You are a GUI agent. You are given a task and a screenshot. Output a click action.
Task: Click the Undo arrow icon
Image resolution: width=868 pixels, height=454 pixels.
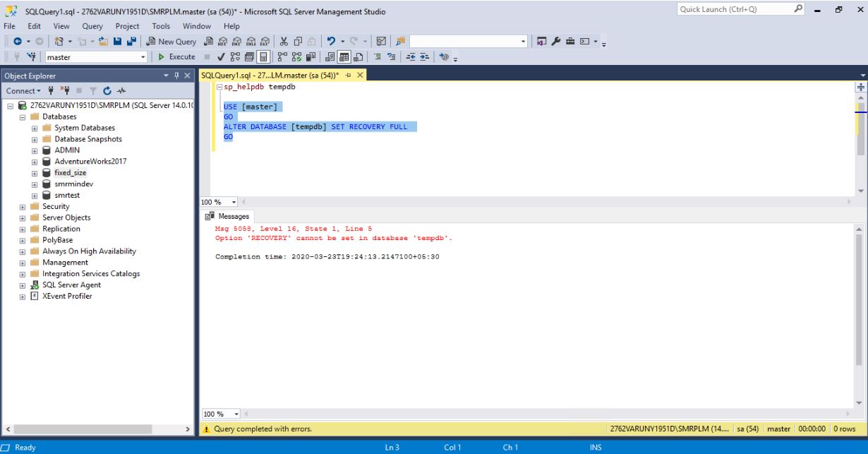click(x=331, y=42)
